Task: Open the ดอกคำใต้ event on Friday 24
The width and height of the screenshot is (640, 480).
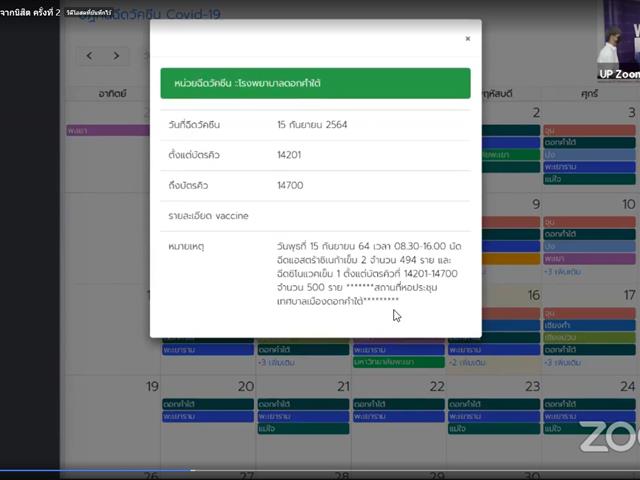Action: coord(589,404)
